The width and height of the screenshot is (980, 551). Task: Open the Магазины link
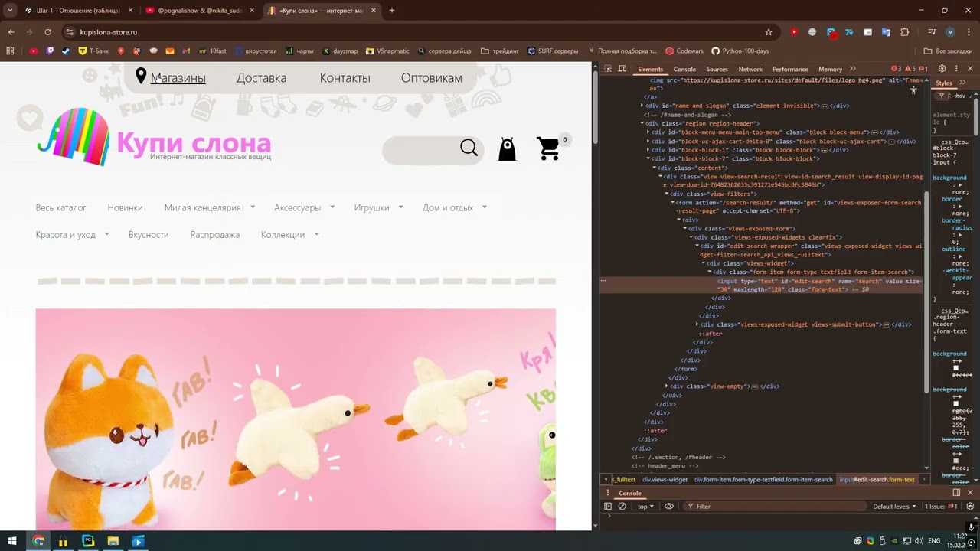pyautogui.click(x=178, y=77)
